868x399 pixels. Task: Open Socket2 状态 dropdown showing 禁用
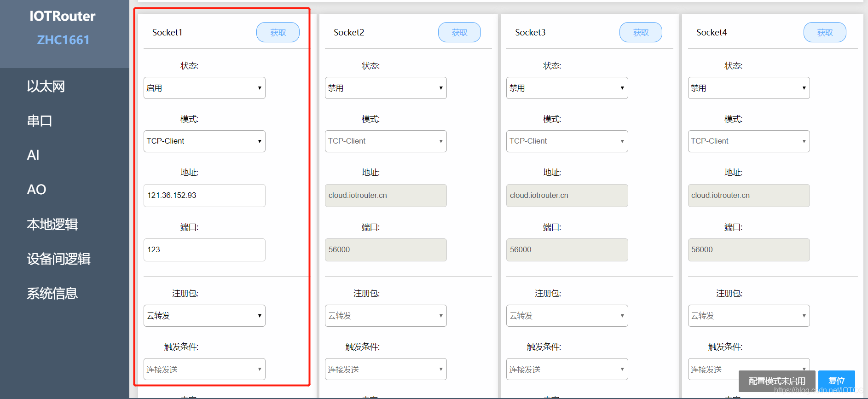[385, 87]
